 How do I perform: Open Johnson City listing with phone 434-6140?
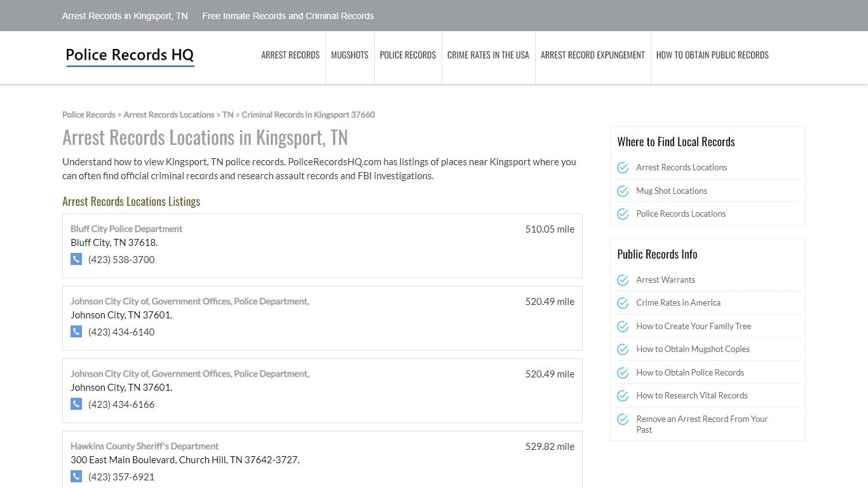click(190, 301)
